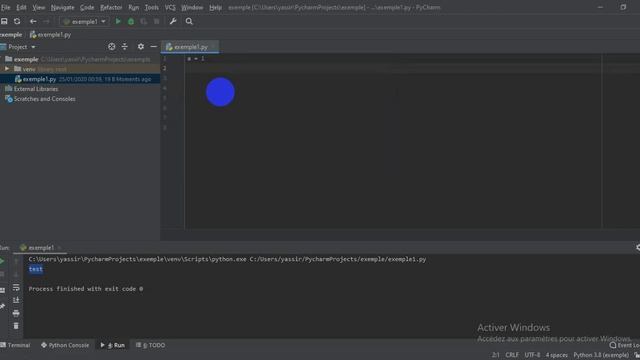This screenshot has height=360, width=640.
Task: Click the Save All toolbar icon
Action: 4,21
